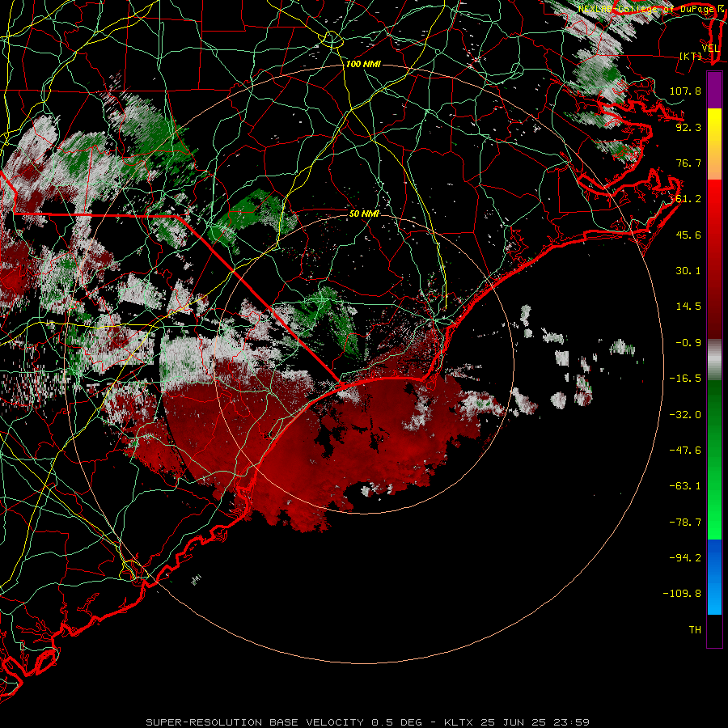Click the purple segment of the color bar
The width and height of the screenshot is (728, 728).
(714, 91)
